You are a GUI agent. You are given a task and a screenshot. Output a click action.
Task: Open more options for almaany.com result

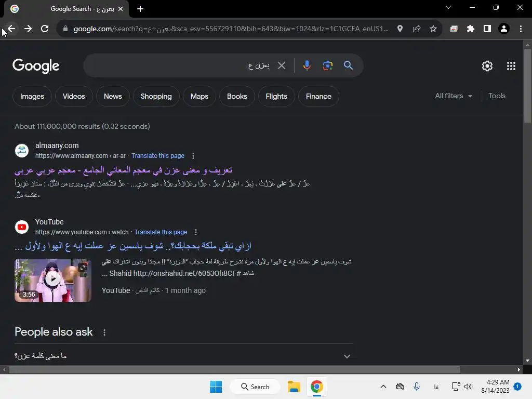pos(193,156)
